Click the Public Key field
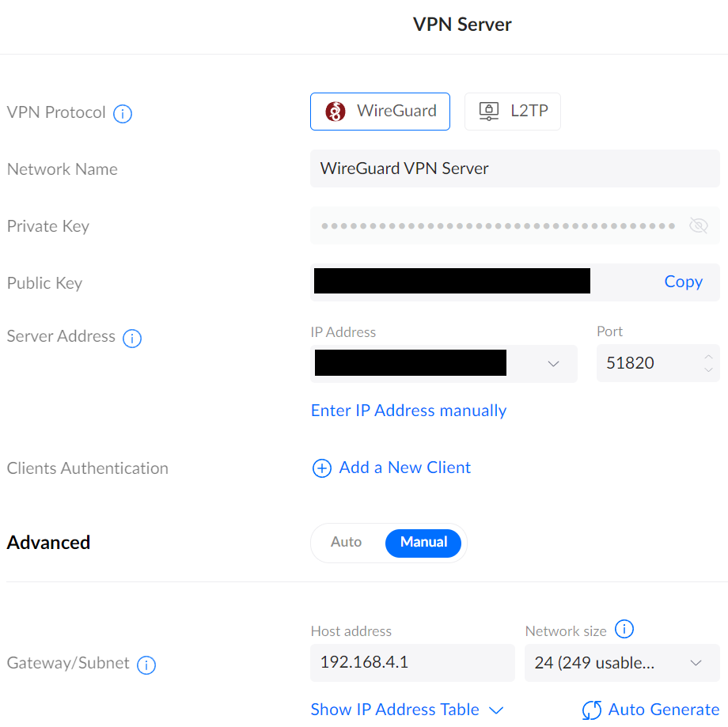 tap(515, 282)
